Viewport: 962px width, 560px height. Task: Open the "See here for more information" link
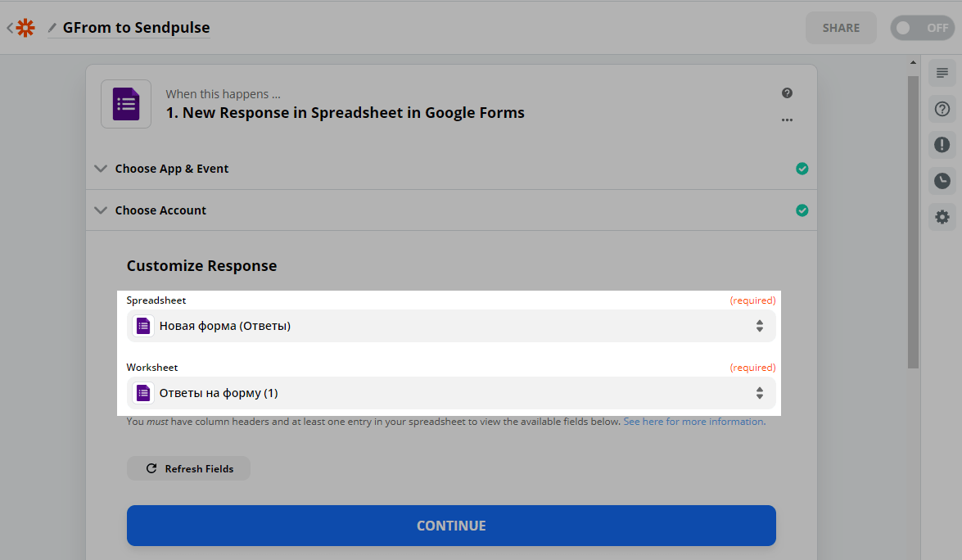pos(693,422)
